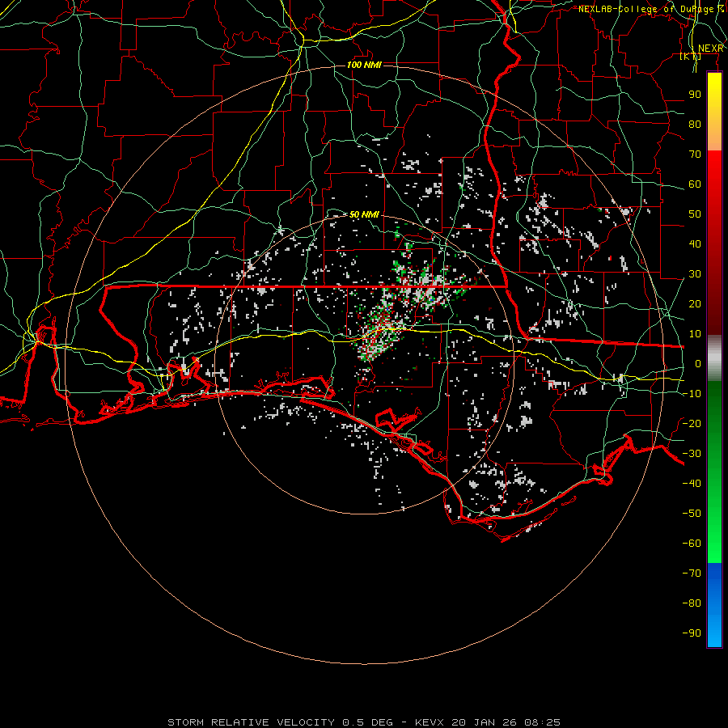The height and width of the screenshot is (728, 728).
Task: Click the 80 value on the velocity scale
Action: 695,124
